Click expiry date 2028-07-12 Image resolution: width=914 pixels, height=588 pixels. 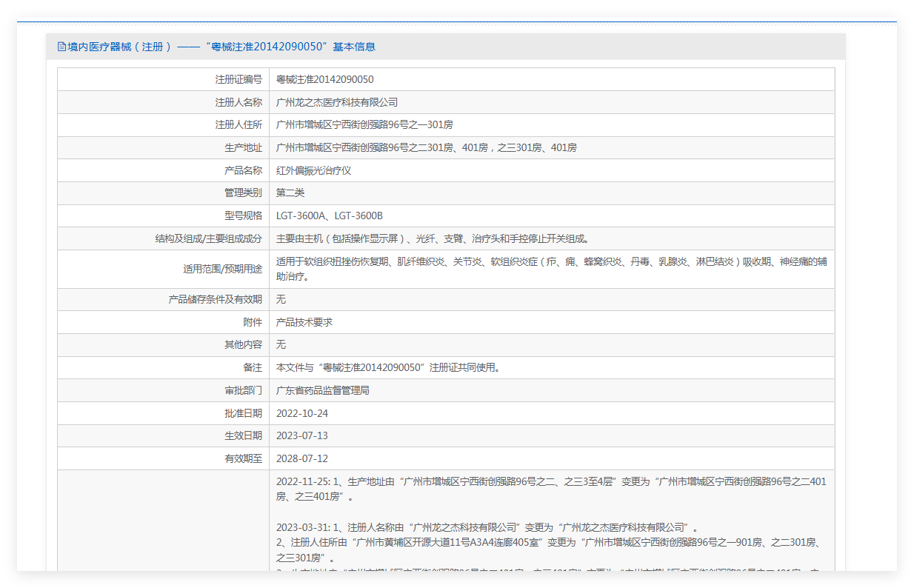(301, 458)
